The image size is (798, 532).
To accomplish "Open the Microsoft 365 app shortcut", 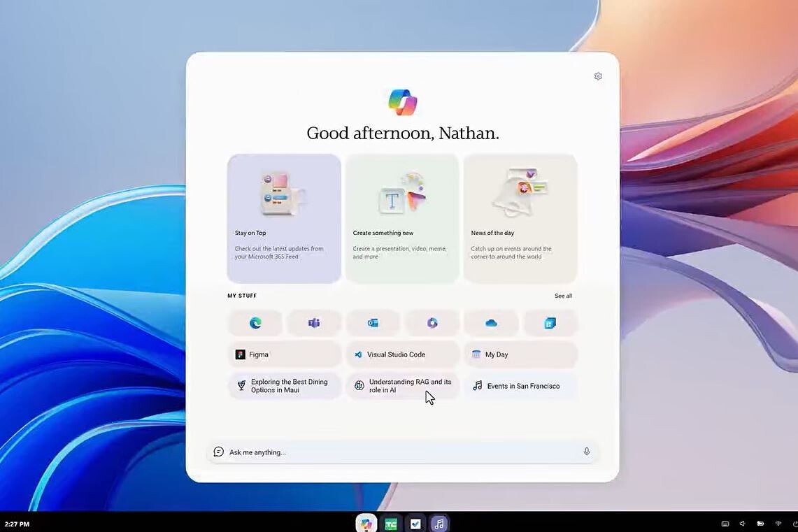I will tap(432, 323).
